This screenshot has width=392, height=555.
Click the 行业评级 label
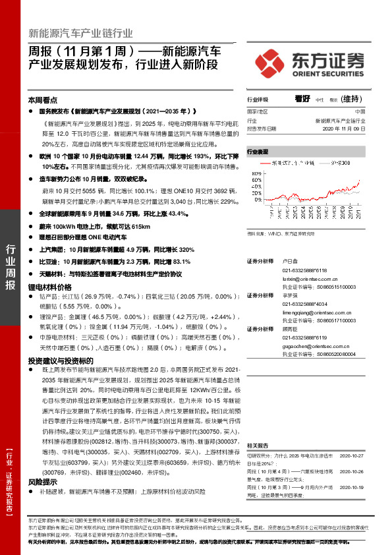(258, 100)
